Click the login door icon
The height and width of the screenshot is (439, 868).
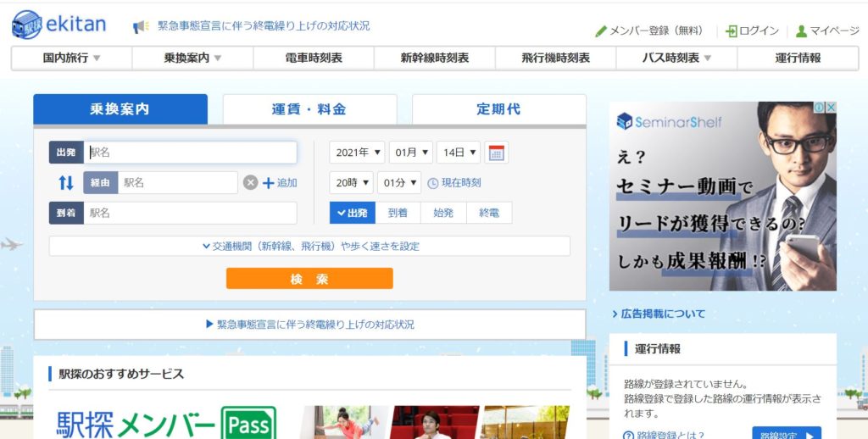click(x=732, y=31)
